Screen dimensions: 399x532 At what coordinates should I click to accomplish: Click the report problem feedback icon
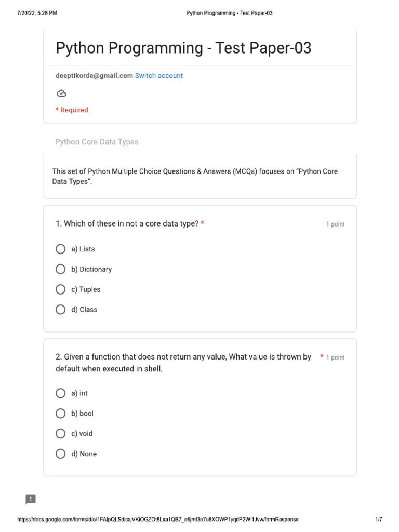click(x=31, y=499)
